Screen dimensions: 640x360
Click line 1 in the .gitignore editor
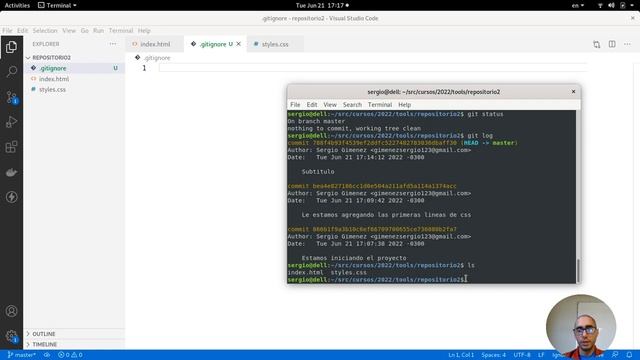(x=373, y=68)
